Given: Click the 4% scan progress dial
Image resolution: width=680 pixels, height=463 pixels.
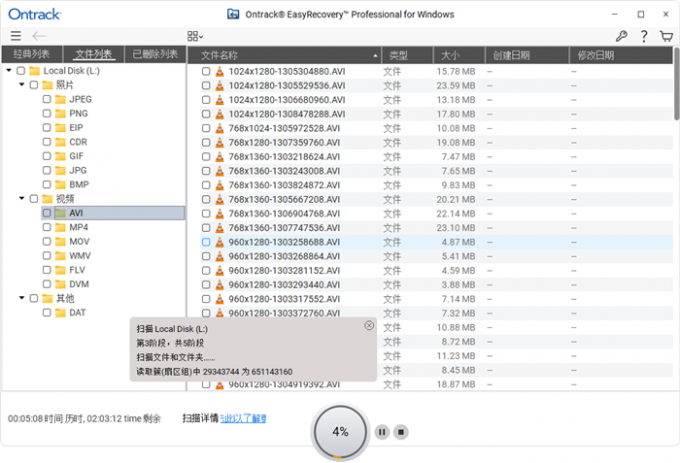Looking at the screenshot, I should 340,432.
